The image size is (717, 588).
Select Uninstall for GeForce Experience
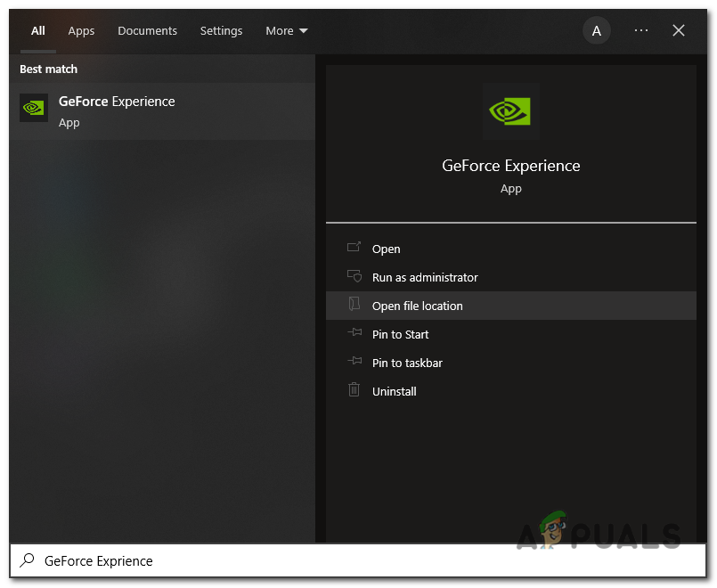394,391
